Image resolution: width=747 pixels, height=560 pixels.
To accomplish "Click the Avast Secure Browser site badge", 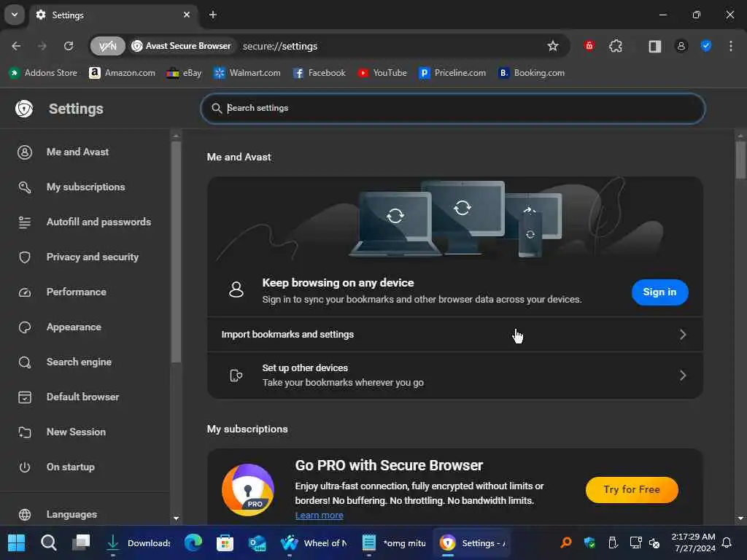I will coord(182,46).
